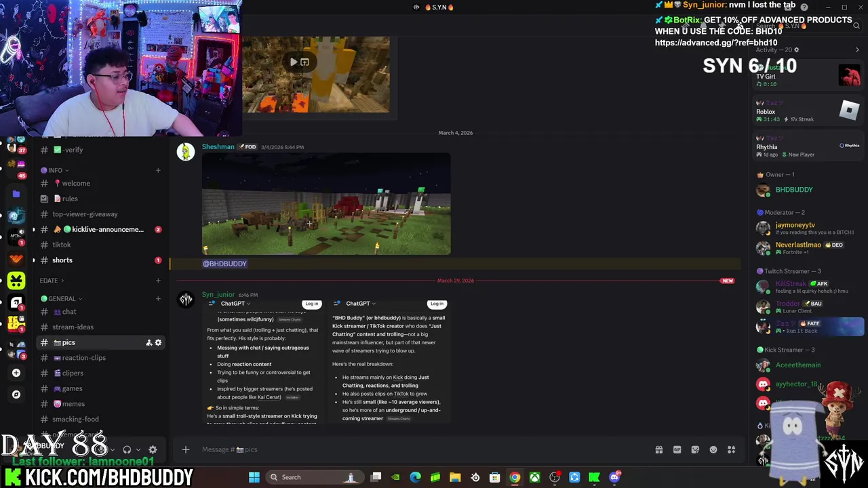Open the tiktok channel
Viewport: 868px width, 488px height.
pos(100,245)
